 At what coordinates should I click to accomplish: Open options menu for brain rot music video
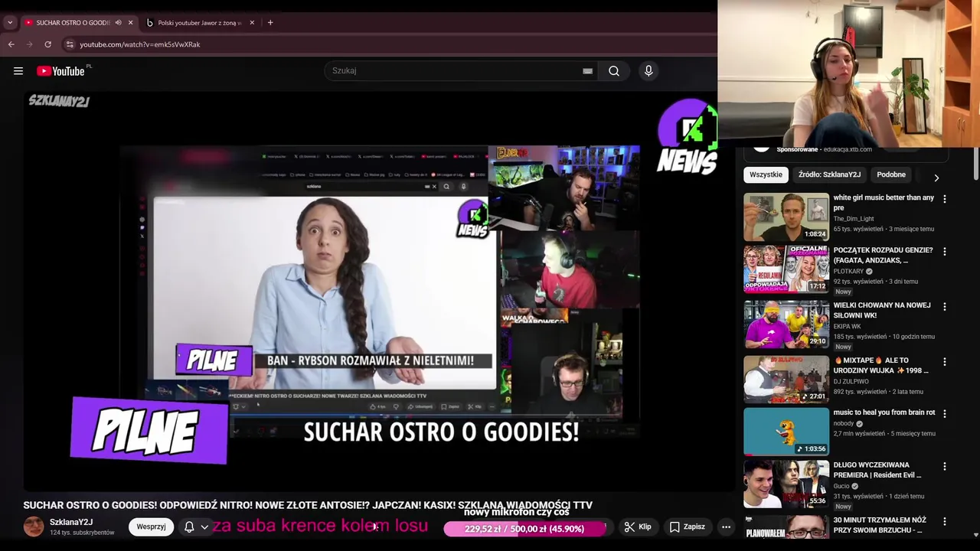944,413
